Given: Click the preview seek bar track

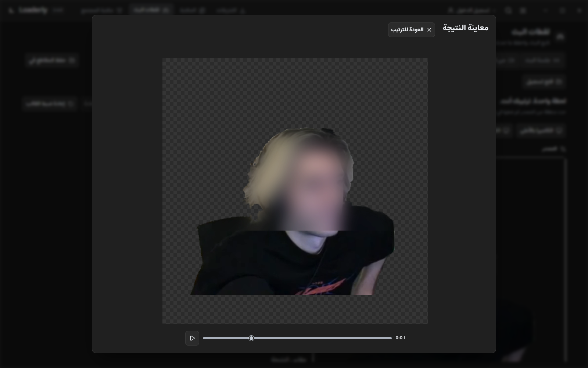Looking at the screenshot, I should 297,338.
